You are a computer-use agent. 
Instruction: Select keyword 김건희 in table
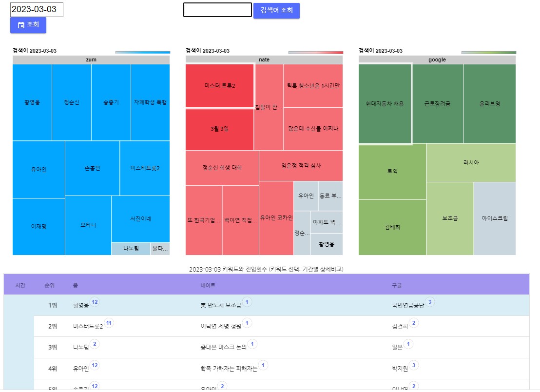tap(400, 326)
